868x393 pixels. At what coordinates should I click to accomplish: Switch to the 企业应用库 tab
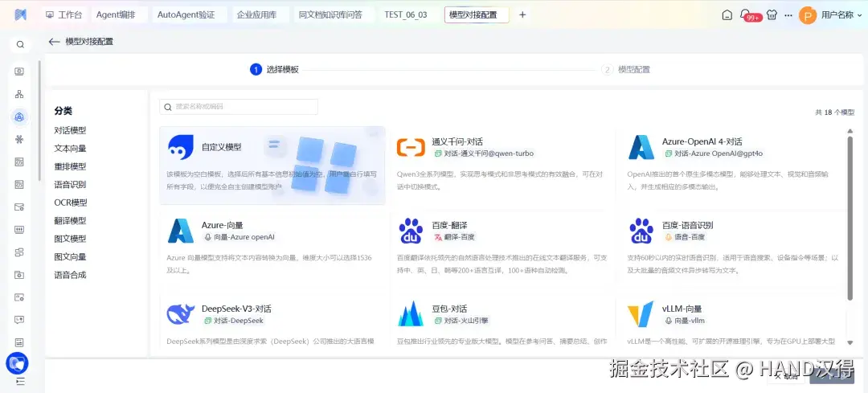click(x=257, y=15)
